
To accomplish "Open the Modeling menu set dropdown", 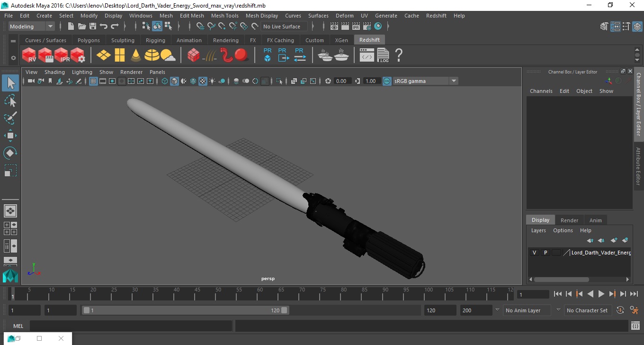I will tap(32, 27).
